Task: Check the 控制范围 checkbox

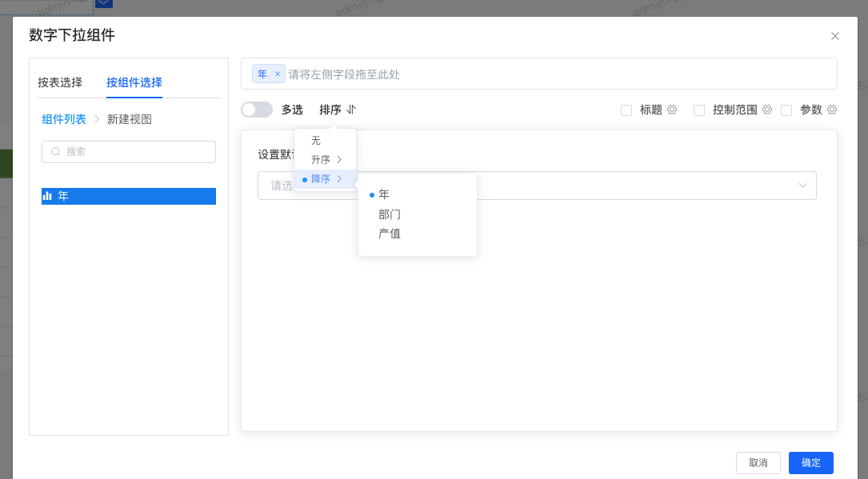Action: pyautogui.click(x=701, y=110)
